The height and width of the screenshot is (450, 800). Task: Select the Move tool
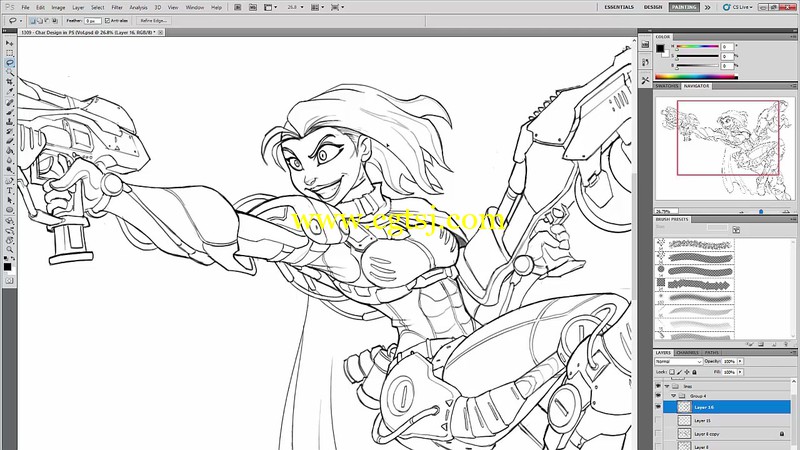coord(10,43)
